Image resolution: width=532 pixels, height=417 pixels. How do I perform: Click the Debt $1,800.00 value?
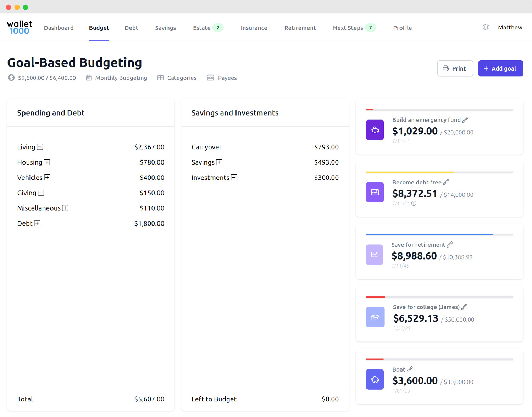click(149, 223)
